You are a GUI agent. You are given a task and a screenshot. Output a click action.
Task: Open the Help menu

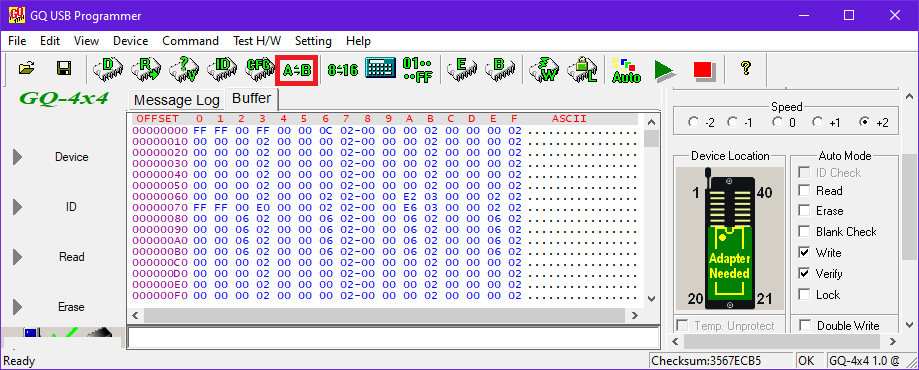358,41
